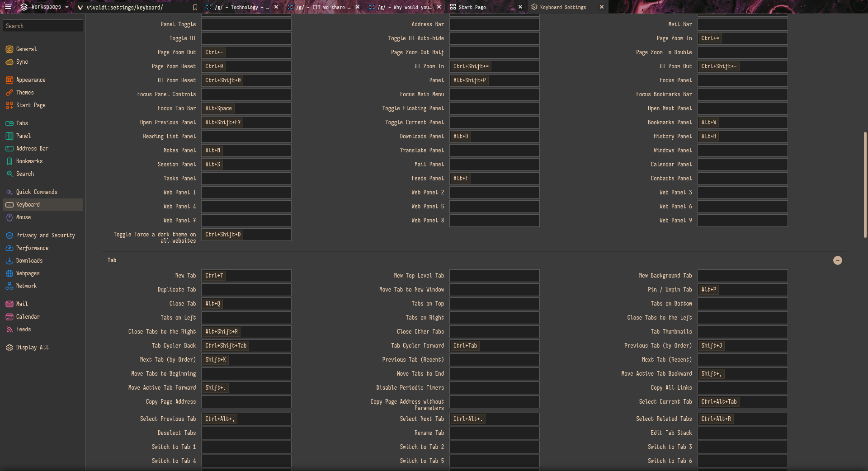Image resolution: width=868 pixels, height=471 pixels.
Task: Collapse the Tab shortcuts section
Action: pos(837,260)
